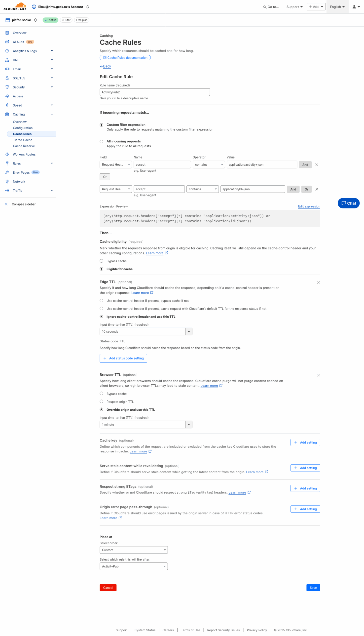Screen dimensions: 364x636
Task: Remove the Edge TTL setting
Action: pyautogui.click(x=319, y=282)
